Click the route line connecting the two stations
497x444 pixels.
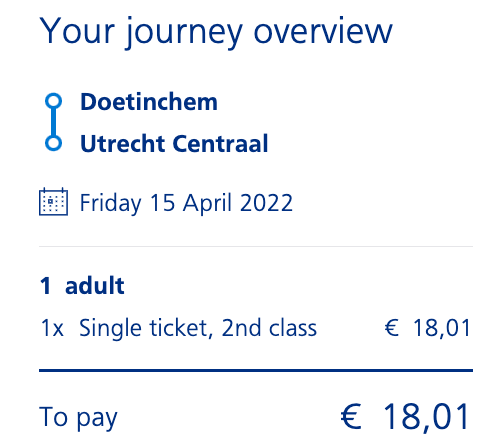[54, 122]
